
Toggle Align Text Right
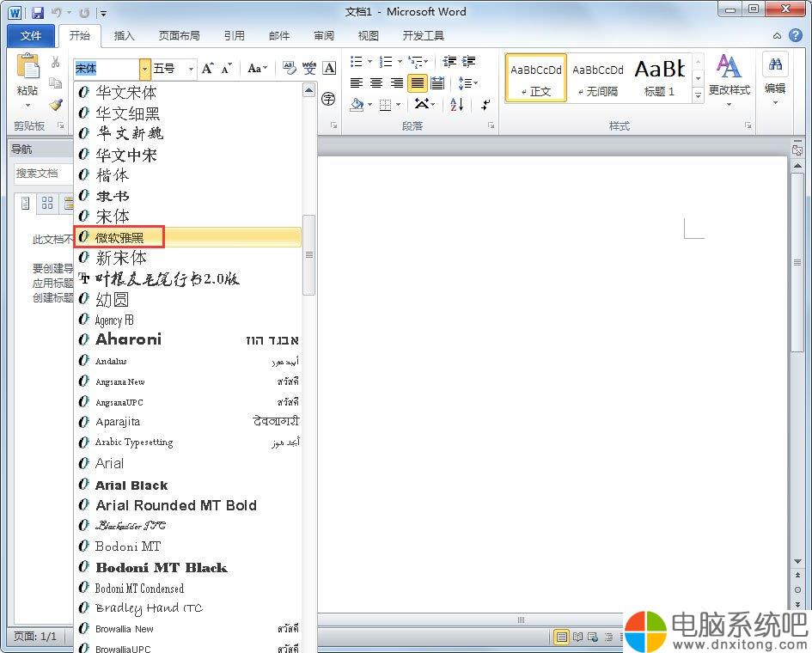click(x=397, y=82)
